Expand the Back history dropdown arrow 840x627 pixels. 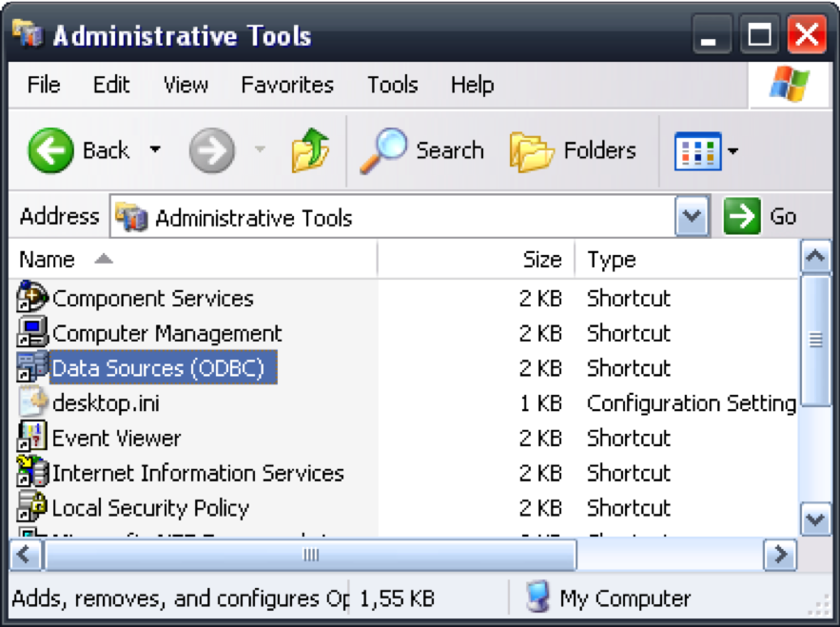click(155, 150)
